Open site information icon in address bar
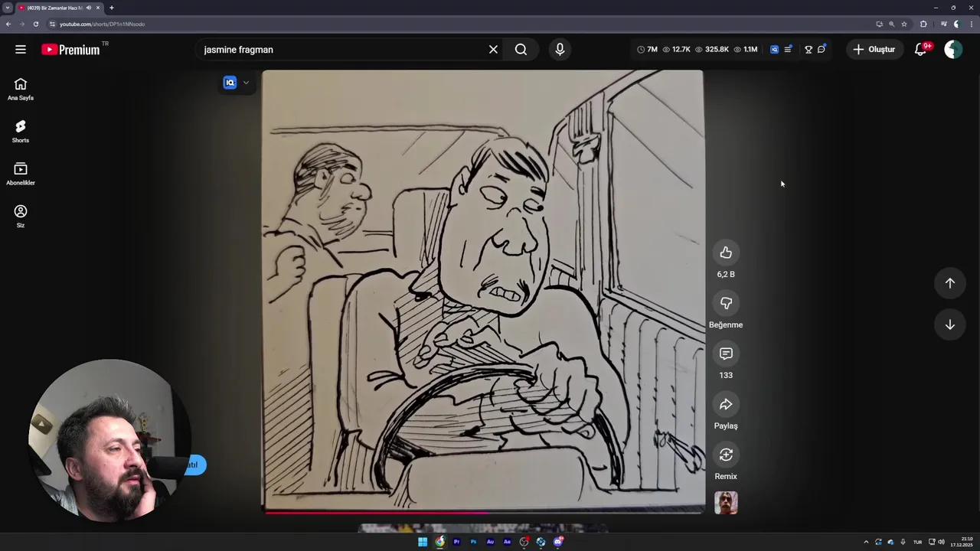Screen dimensions: 980x551 (52, 24)
